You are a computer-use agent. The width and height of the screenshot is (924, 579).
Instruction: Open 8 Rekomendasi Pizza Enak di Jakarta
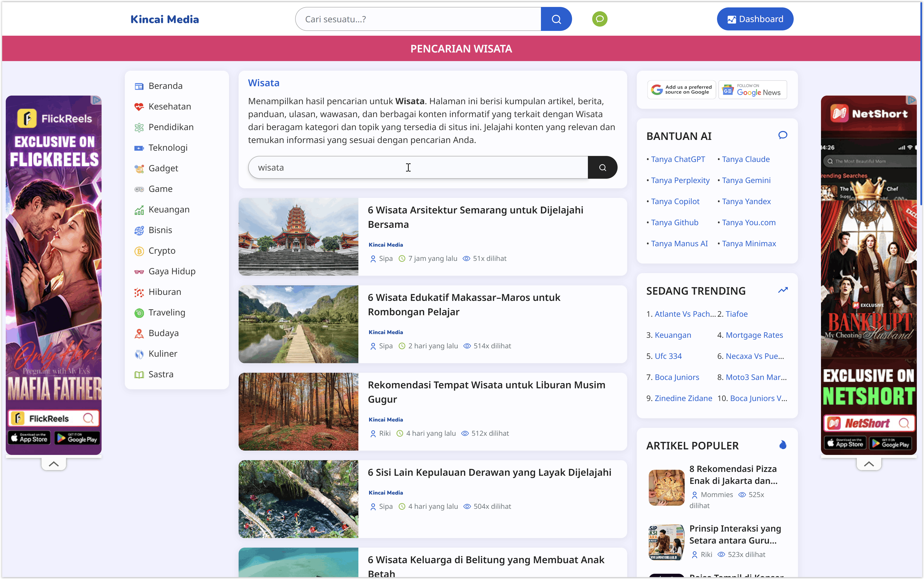coord(733,475)
